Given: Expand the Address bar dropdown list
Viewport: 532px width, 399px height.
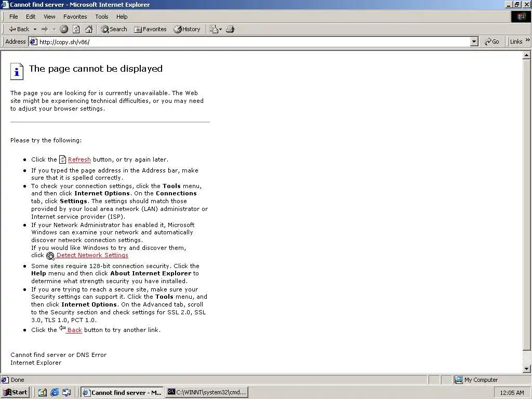Looking at the screenshot, I should pyautogui.click(x=474, y=42).
